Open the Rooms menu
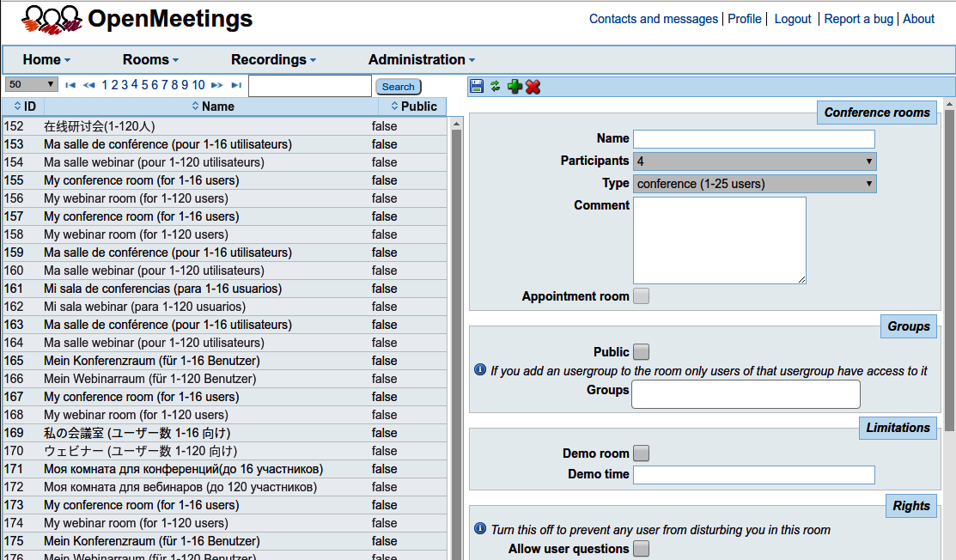 [150, 60]
